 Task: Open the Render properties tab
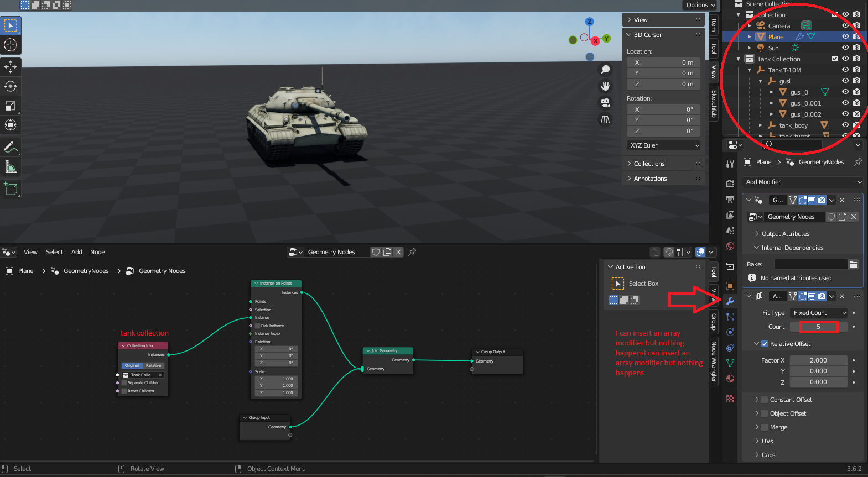(730, 184)
